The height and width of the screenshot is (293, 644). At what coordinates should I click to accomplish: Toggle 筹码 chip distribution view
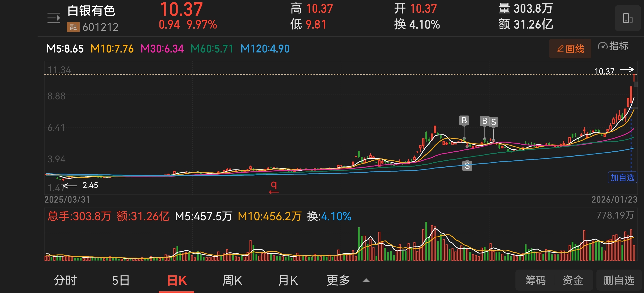coord(535,280)
